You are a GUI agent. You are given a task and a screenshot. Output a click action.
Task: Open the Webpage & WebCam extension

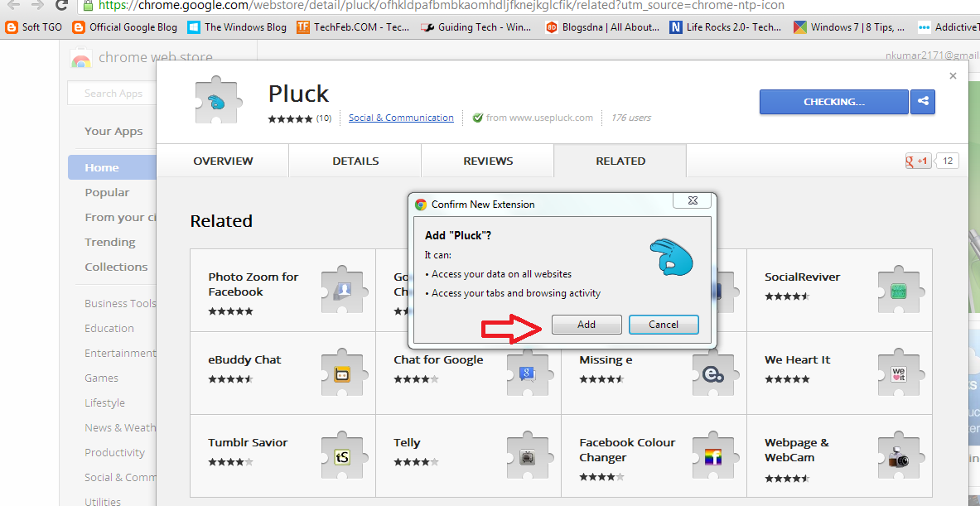point(839,456)
